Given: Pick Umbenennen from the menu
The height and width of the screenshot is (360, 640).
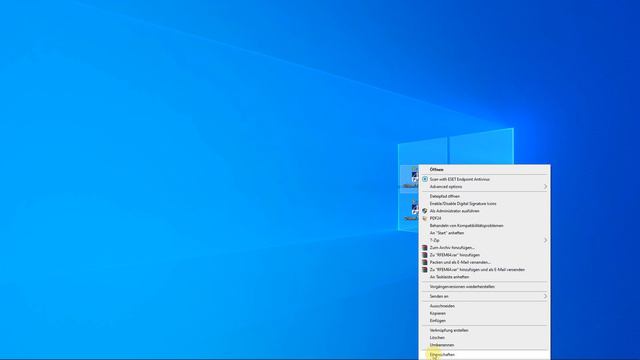Looking at the screenshot, I should (484, 345).
